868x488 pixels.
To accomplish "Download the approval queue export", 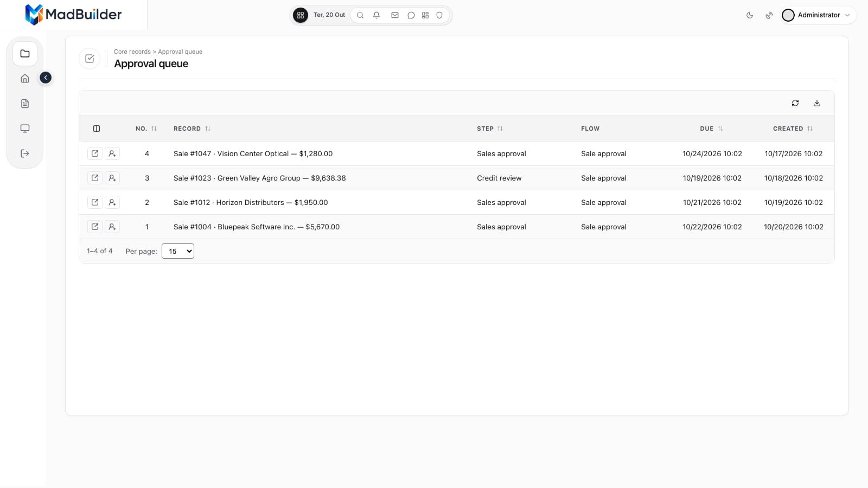I will 817,103.
